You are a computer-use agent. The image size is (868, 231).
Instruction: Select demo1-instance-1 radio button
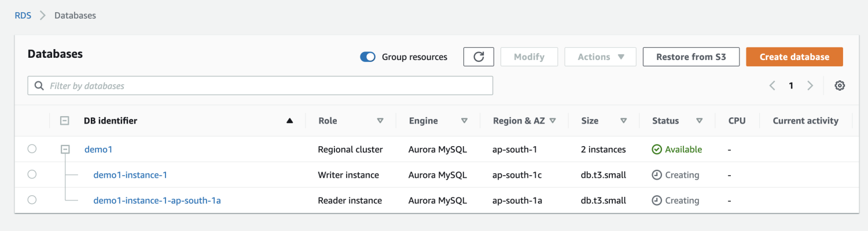tap(32, 174)
